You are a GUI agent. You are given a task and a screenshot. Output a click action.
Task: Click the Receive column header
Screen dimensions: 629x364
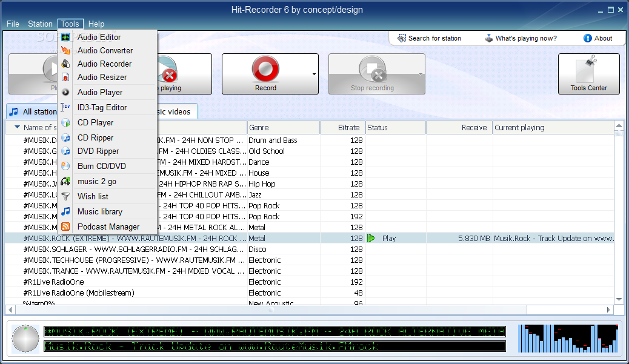point(459,127)
